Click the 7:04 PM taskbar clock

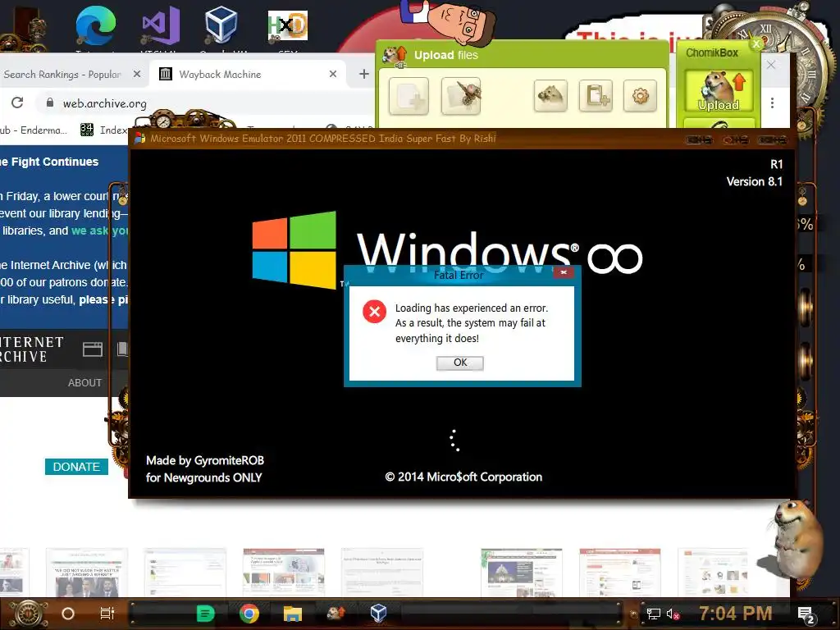(x=736, y=614)
